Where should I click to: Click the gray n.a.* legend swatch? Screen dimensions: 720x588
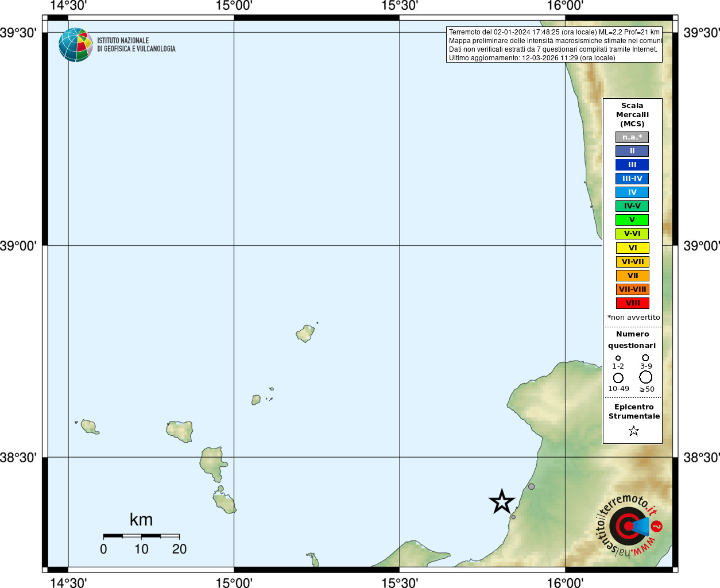[632, 137]
